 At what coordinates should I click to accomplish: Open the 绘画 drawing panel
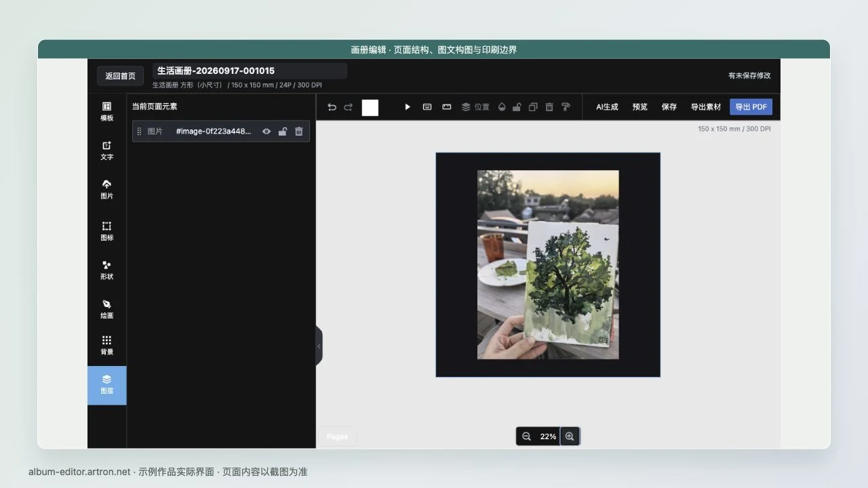tap(106, 309)
